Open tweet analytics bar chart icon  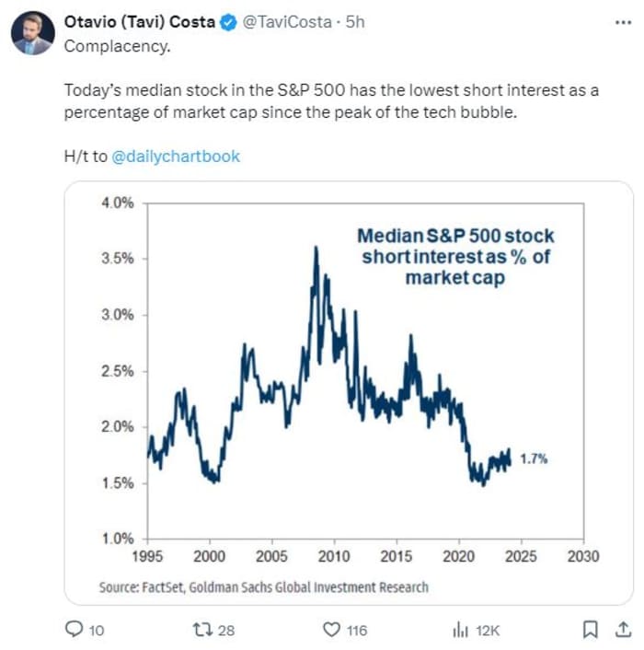pyautogui.click(x=460, y=630)
